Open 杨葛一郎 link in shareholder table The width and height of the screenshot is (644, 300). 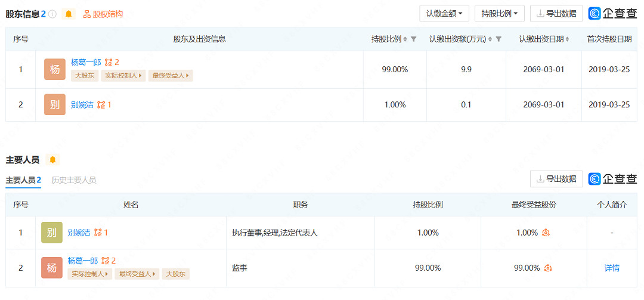pyautogui.click(x=86, y=63)
